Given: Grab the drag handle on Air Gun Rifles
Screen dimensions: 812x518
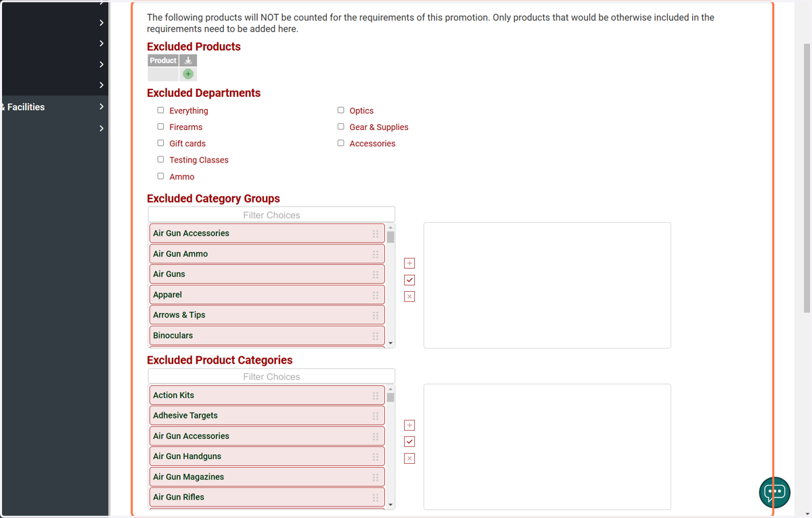Looking at the screenshot, I should [x=376, y=497].
